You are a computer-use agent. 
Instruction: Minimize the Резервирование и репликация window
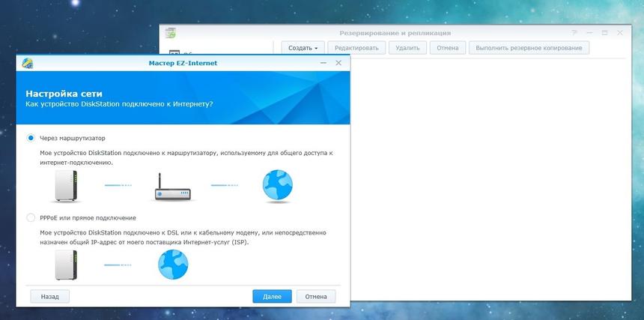[589, 33]
